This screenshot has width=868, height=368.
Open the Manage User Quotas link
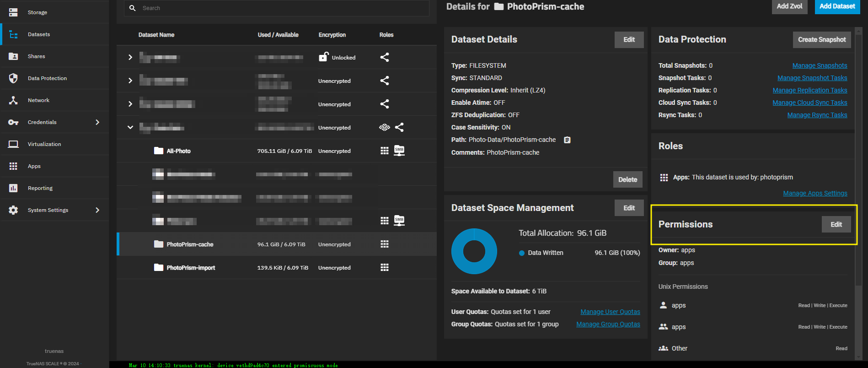pos(610,312)
